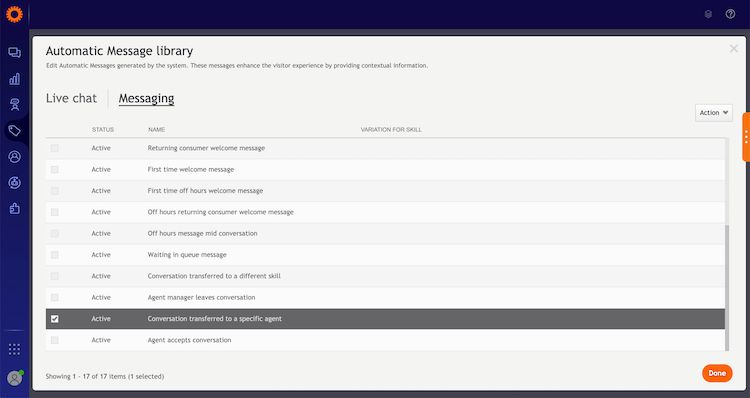Viewport: 750px width, 398px height.
Task: Select 'Returning consumer welcome message' text
Action: coord(206,148)
